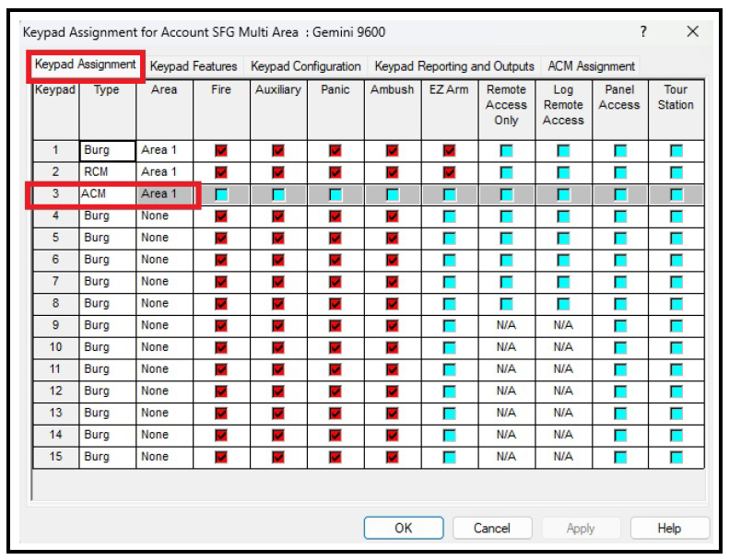Check Tour Station for keypad 7
The height and width of the screenshot is (560, 729).
676,282
